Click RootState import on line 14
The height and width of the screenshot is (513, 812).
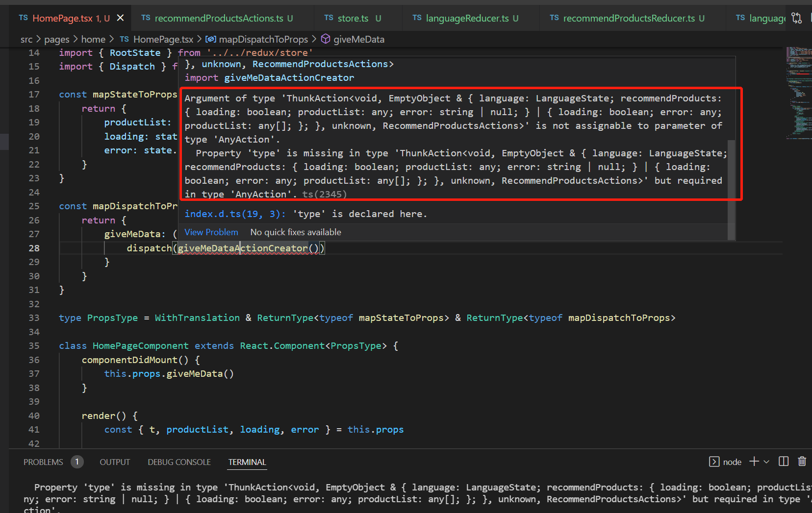point(135,53)
